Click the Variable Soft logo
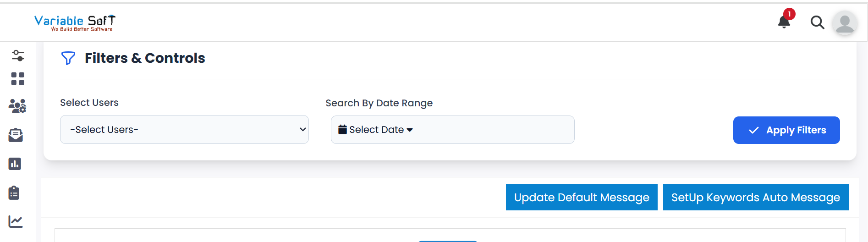868x242 pixels. (x=75, y=22)
